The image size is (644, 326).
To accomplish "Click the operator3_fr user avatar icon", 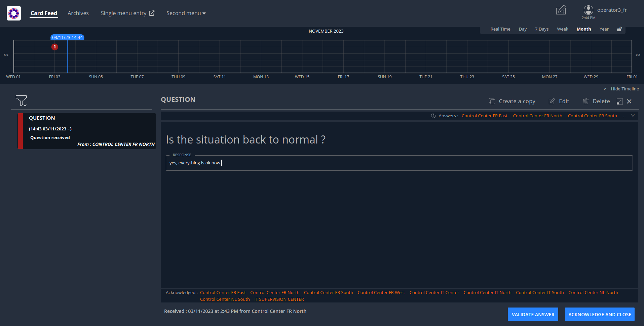I will (x=588, y=10).
